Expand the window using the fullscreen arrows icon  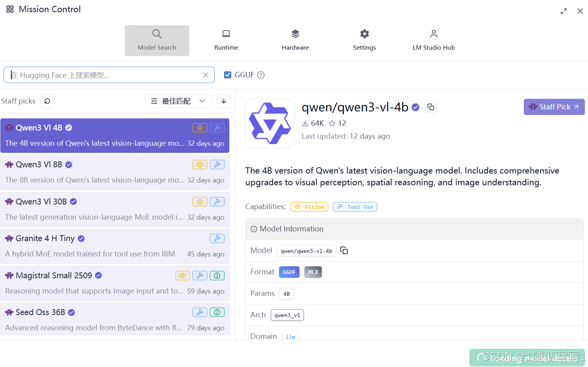[x=563, y=11]
